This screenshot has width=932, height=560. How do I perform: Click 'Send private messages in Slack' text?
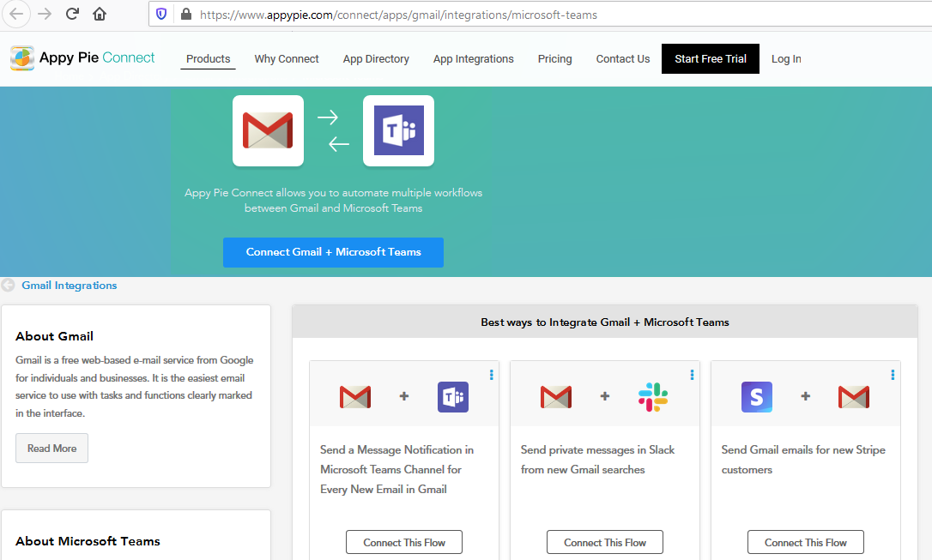click(597, 460)
